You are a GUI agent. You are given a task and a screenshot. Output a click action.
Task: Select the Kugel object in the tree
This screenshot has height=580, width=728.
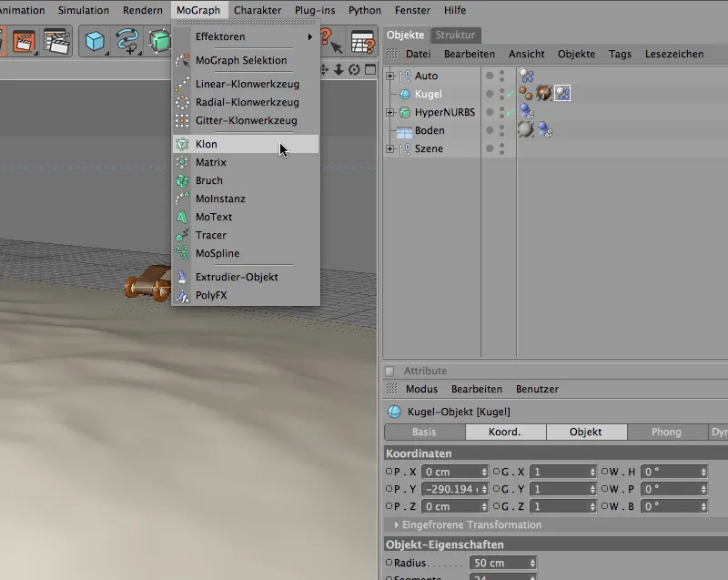tap(428, 95)
